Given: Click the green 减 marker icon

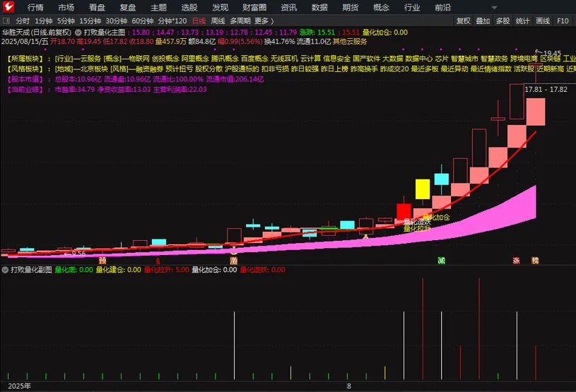Looking at the screenshot, I should click(x=442, y=261).
